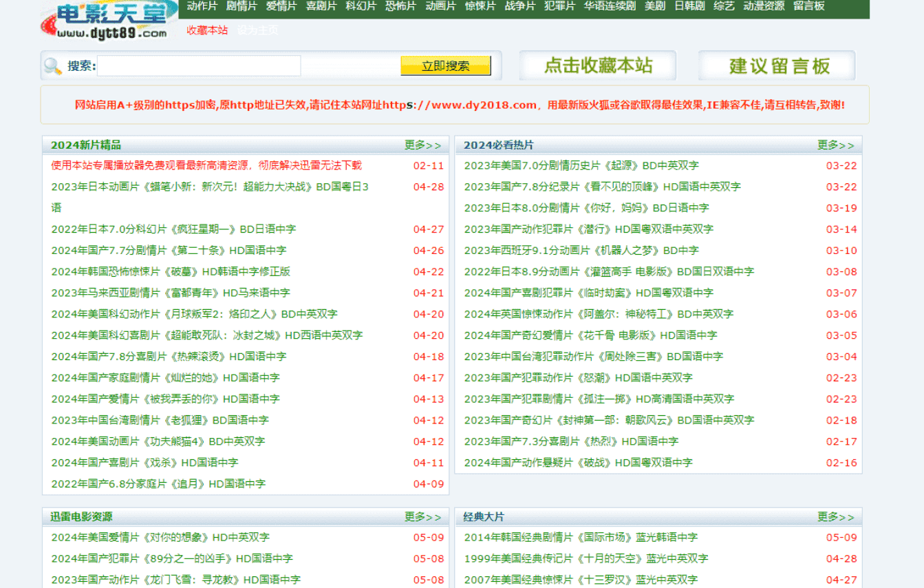
Task: Click the 立即搜索 button
Action: pos(446,66)
